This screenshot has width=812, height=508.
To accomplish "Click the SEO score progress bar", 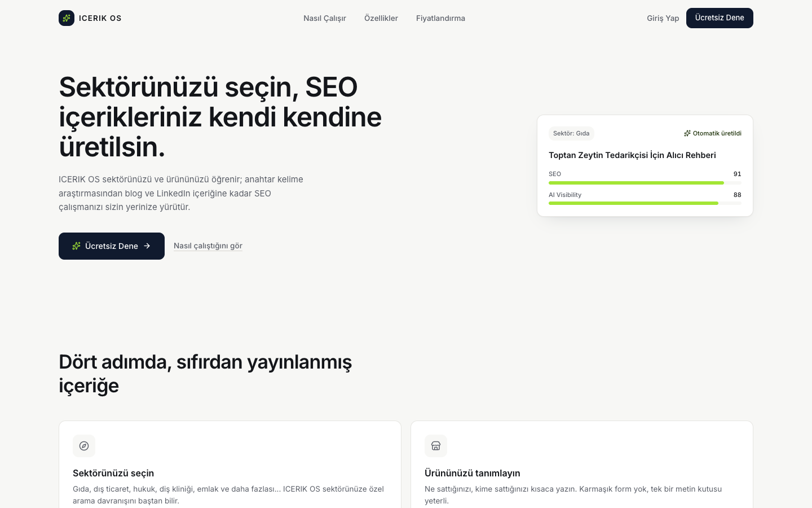I will click(x=645, y=183).
